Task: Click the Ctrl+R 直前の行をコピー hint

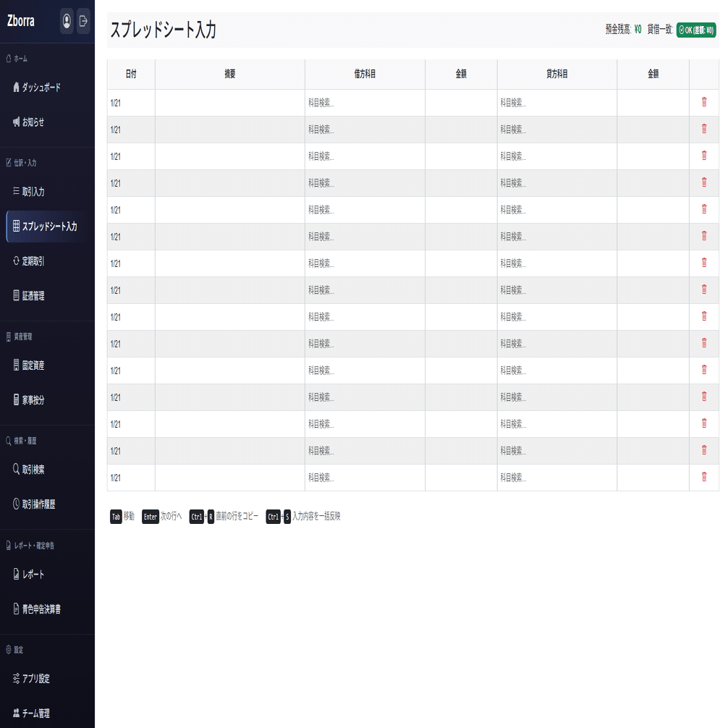Action: click(x=224, y=516)
